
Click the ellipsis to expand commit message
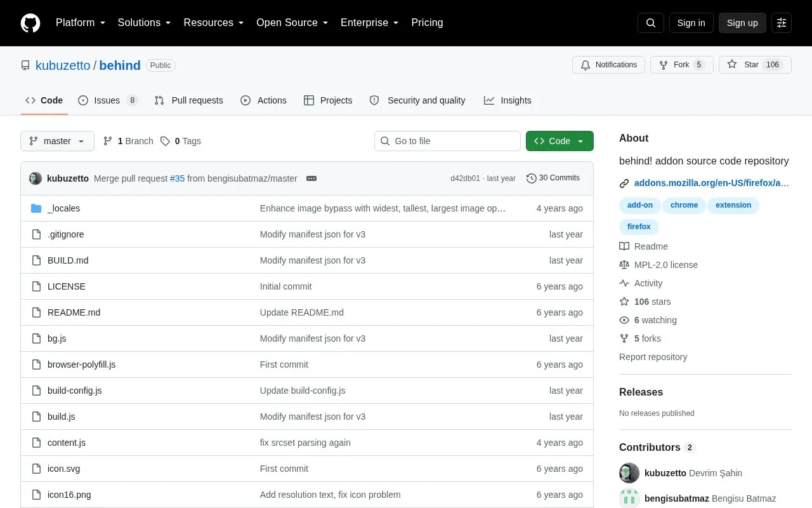pyautogui.click(x=311, y=178)
